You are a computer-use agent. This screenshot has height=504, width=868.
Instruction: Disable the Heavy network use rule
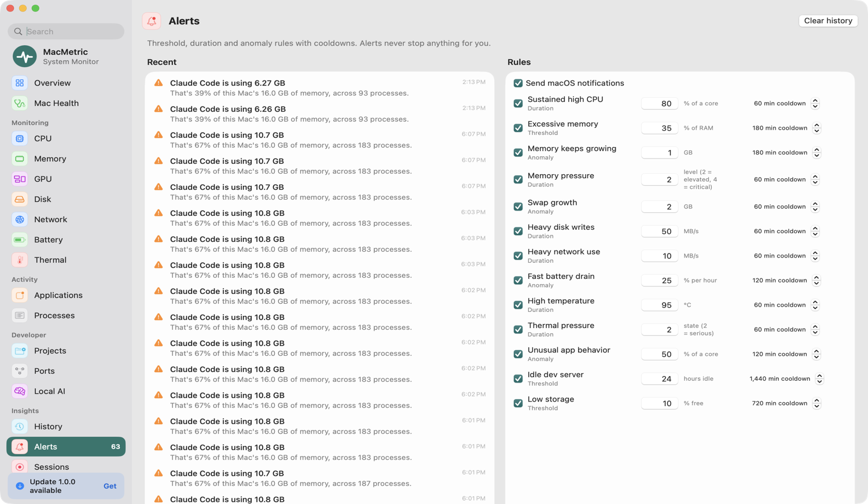pyautogui.click(x=518, y=256)
